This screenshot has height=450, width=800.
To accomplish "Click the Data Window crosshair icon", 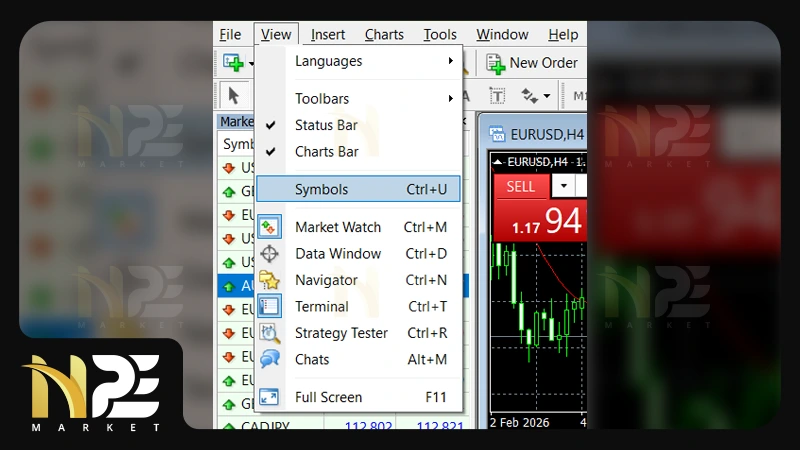I will [269, 254].
